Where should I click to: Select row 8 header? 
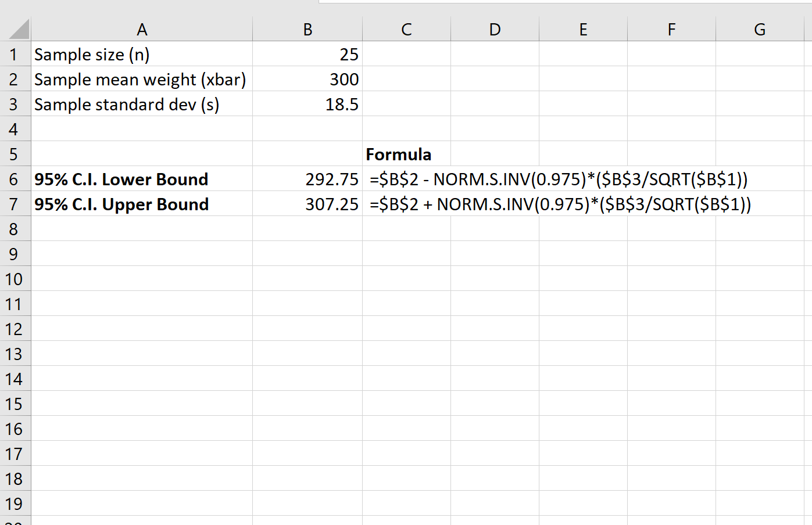(15, 229)
